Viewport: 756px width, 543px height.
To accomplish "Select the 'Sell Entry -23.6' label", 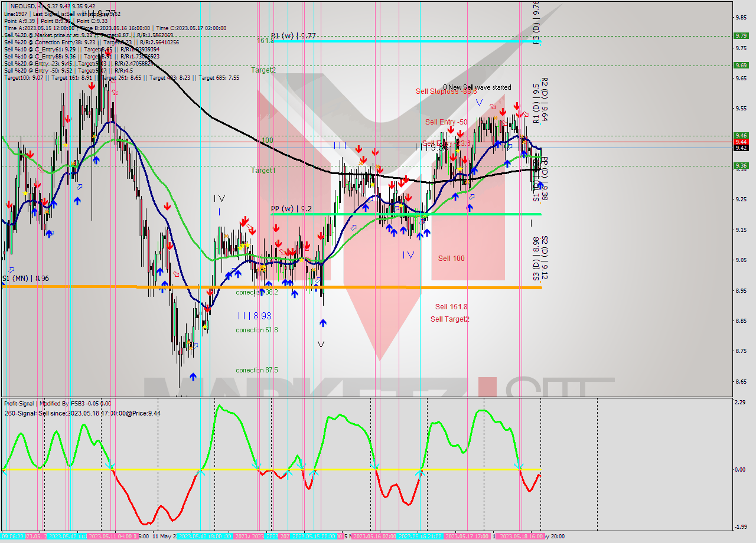I will pyautogui.click(x=446, y=143).
